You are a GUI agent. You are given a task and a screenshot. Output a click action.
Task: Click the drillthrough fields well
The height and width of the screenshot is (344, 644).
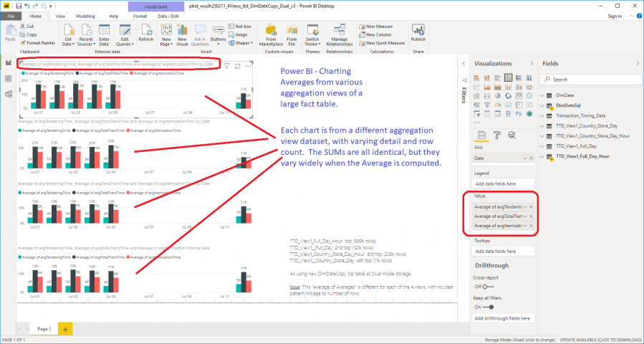coord(504,318)
